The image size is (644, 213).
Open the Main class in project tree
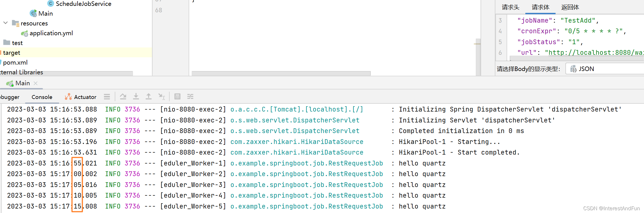pyautogui.click(x=46, y=13)
